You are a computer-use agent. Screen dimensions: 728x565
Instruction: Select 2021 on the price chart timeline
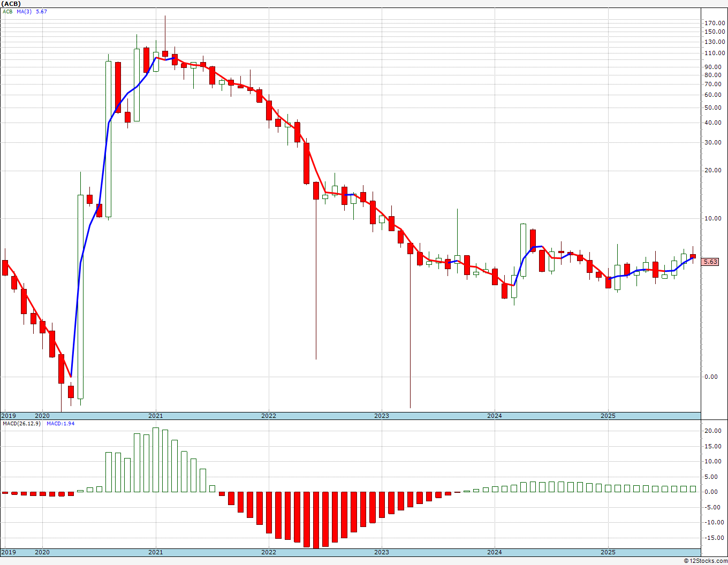point(155,416)
